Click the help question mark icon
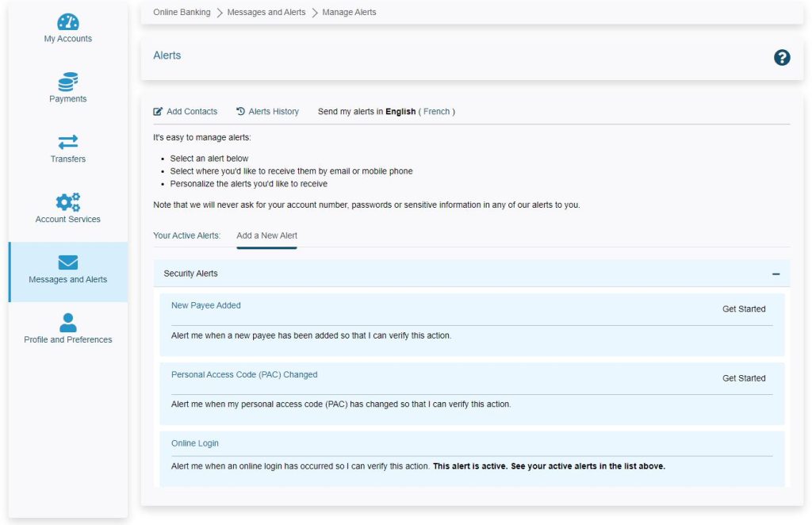The width and height of the screenshot is (812, 525). [782, 57]
